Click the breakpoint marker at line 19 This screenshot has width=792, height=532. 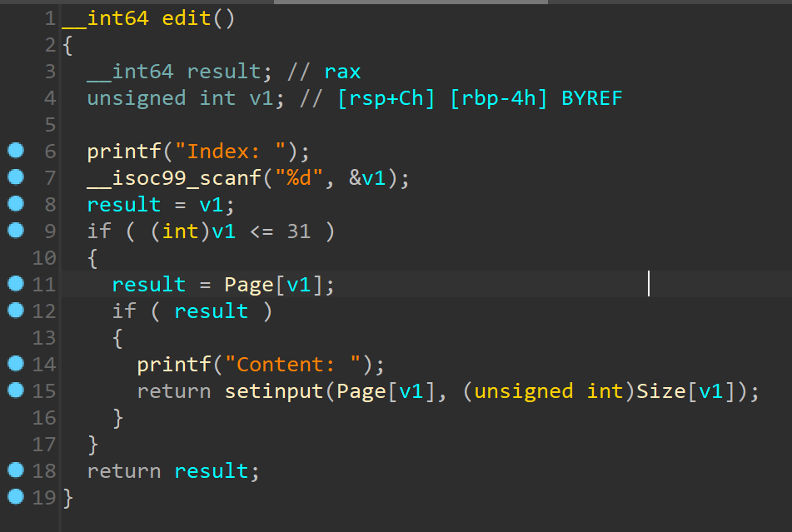16,497
